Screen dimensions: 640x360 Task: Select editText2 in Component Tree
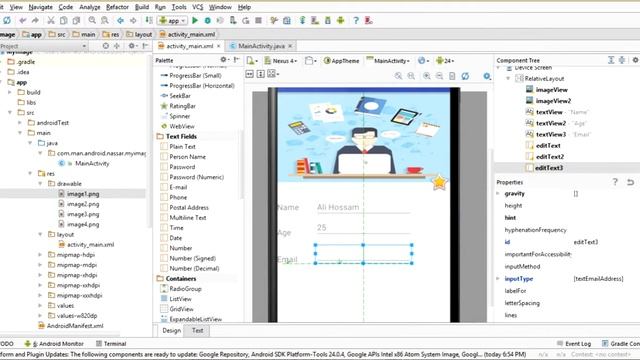(x=549, y=157)
